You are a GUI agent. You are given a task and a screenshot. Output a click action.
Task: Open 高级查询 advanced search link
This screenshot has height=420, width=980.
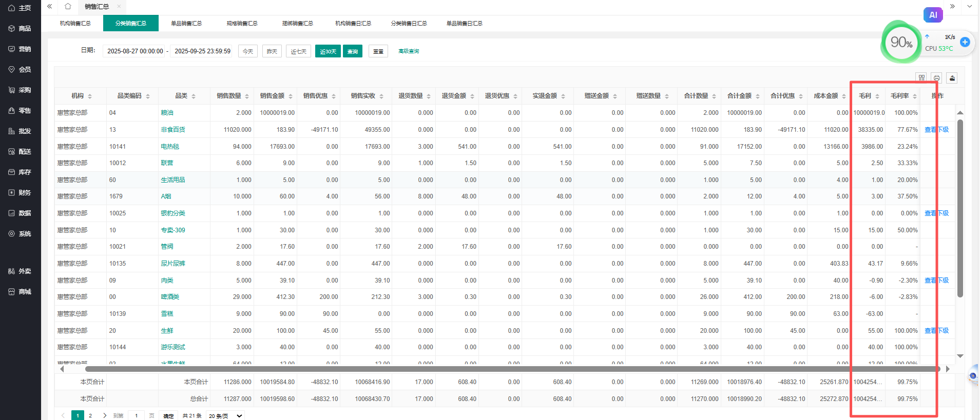tap(409, 51)
